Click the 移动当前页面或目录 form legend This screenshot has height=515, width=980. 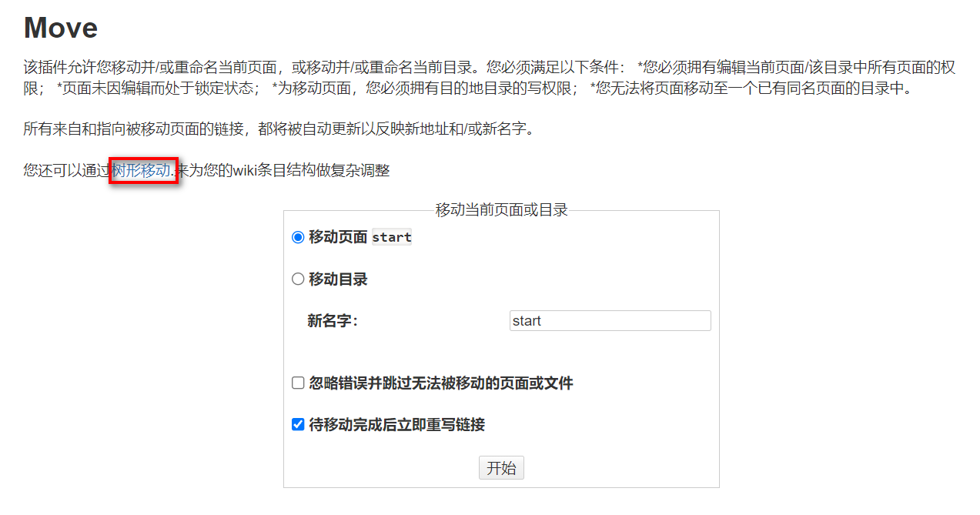coord(501,209)
